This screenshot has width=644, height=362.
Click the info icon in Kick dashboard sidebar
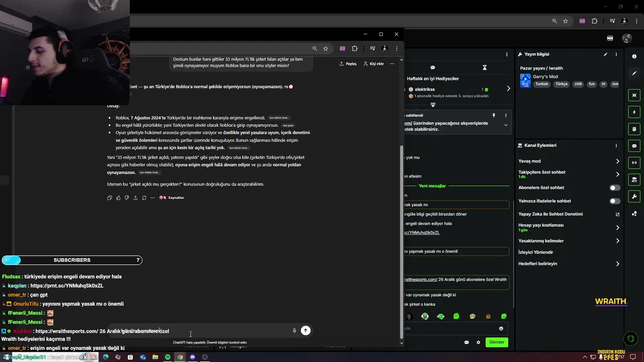(634, 56)
